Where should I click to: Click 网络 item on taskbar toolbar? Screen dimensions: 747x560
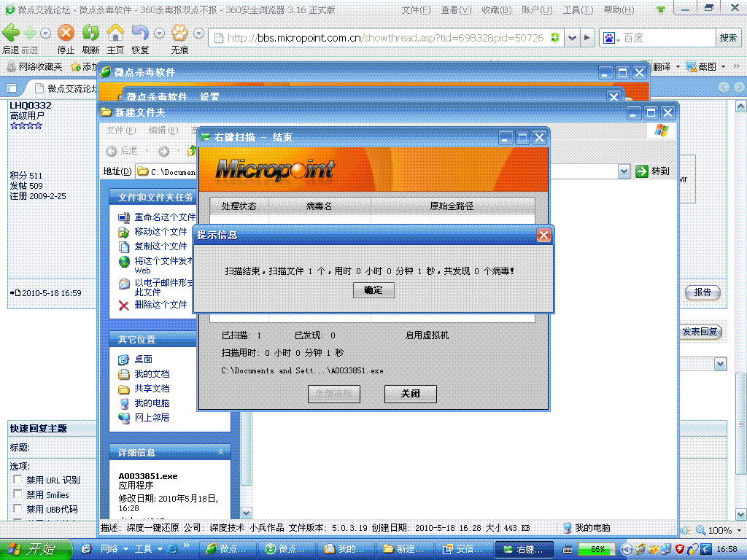pos(109,549)
